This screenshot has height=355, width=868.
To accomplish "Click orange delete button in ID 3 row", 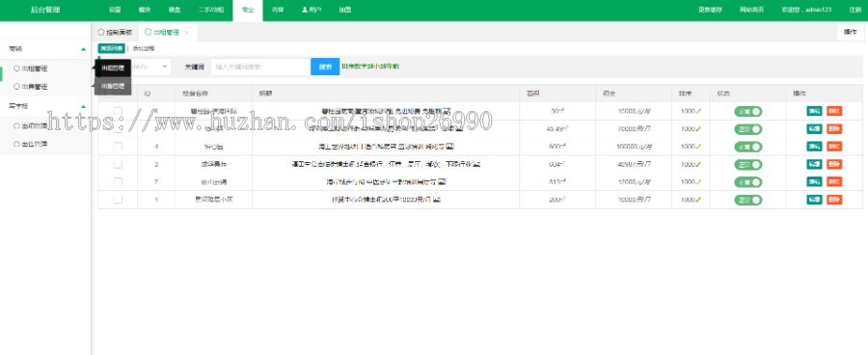I will coord(834,165).
